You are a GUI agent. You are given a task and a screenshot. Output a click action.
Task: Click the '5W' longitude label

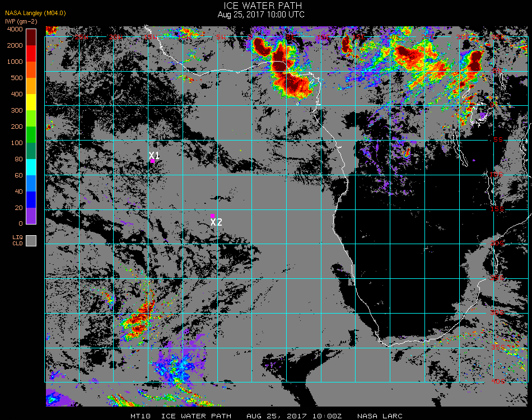[x=221, y=37]
